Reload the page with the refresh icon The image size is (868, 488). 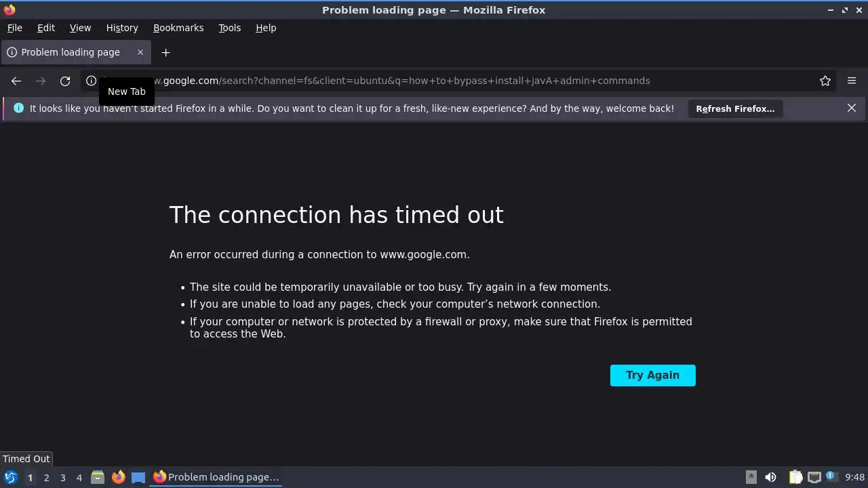[65, 81]
